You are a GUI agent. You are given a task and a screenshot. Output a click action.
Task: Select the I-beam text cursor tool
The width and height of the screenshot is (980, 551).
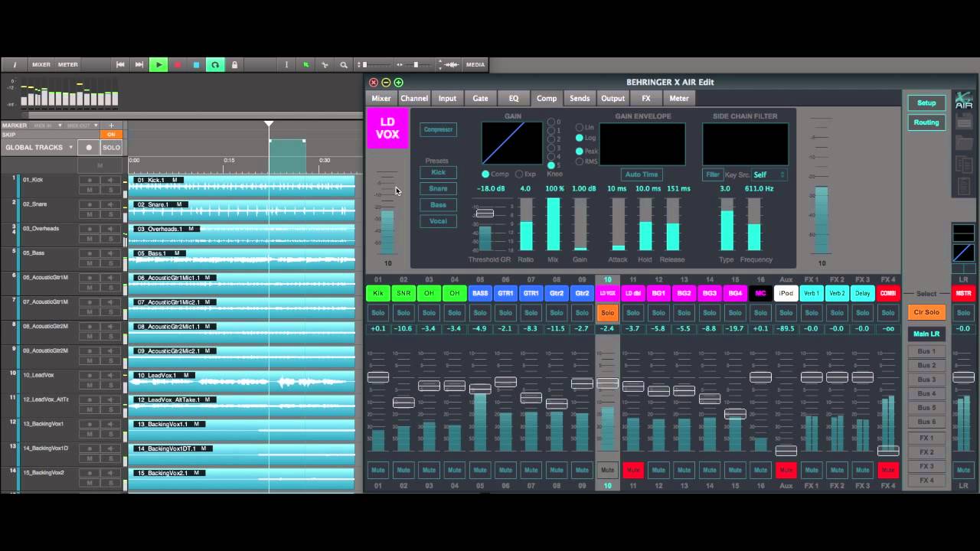tap(286, 65)
